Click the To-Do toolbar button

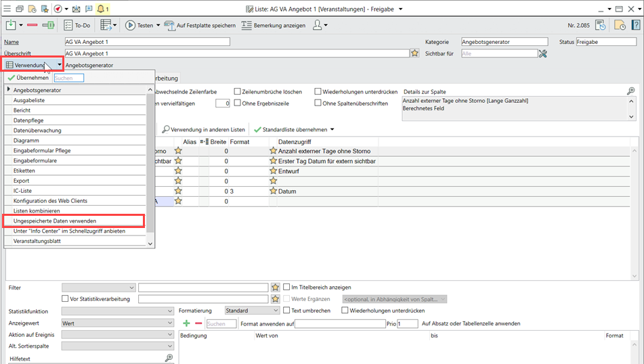[77, 25]
